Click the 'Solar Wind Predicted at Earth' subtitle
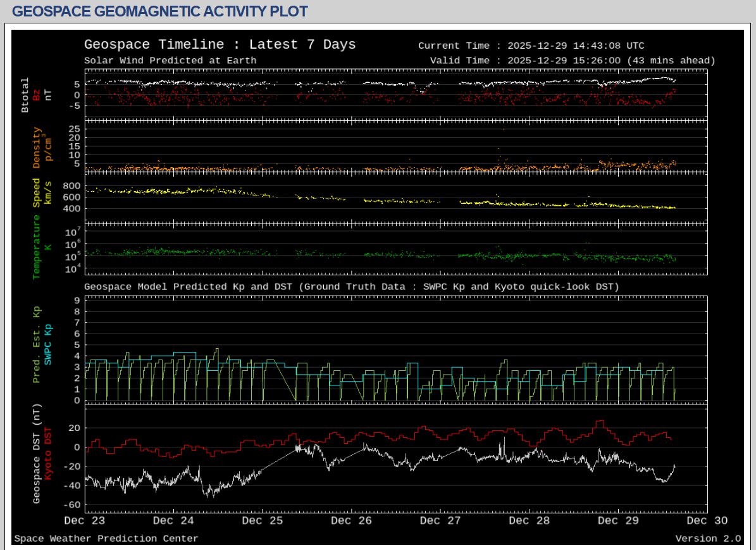Image resolution: width=756 pixels, height=550 pixels. pos(170,61)
